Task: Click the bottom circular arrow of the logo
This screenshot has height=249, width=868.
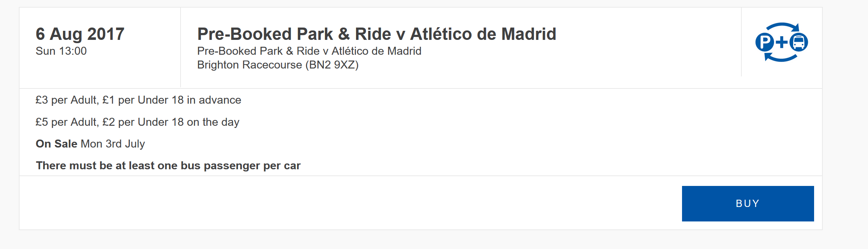Action: click(x=781, y=57)
